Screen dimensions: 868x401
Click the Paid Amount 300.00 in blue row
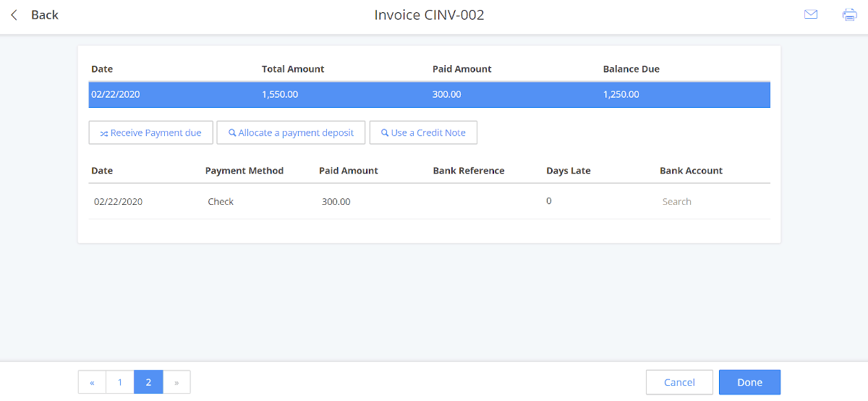[x=447, y=94]
